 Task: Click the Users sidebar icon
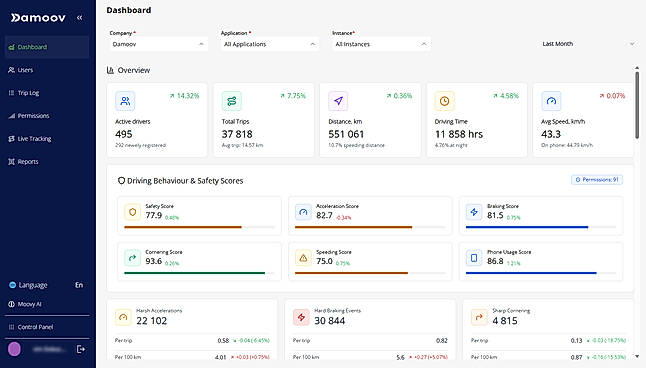(12, 70)
